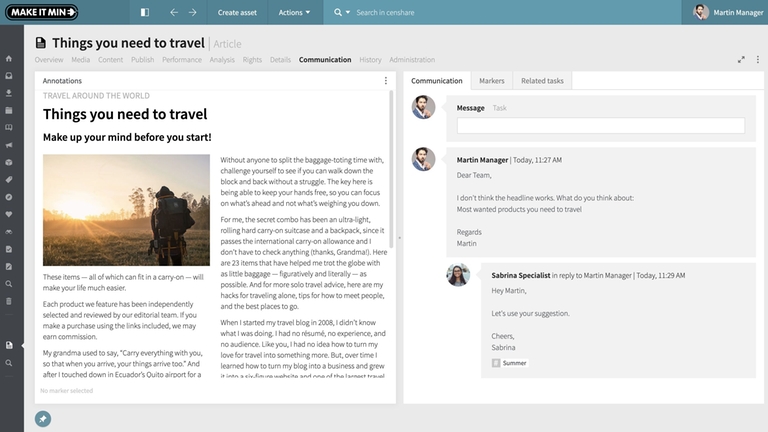Click the Create asset button
Screen dimensions: 768x432
point(237,12)
